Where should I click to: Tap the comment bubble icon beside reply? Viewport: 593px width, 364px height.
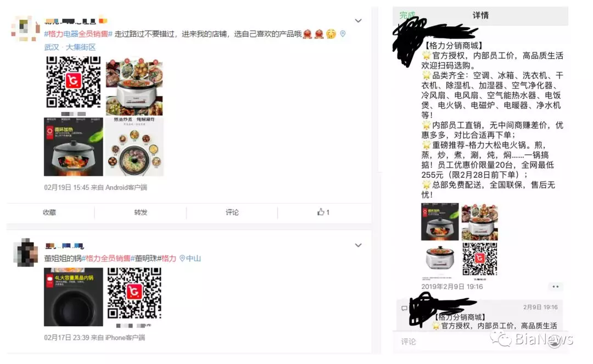tap(404, 309)
